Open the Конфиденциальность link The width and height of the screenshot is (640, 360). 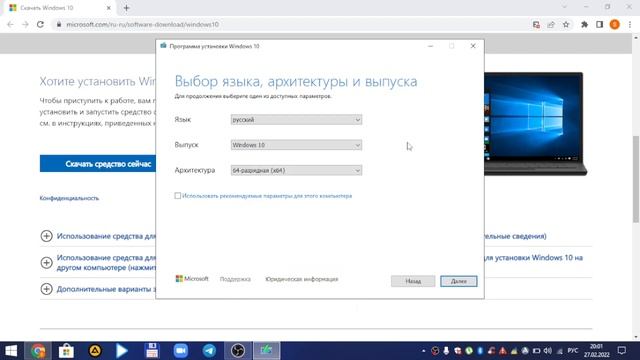pos(69,198)
